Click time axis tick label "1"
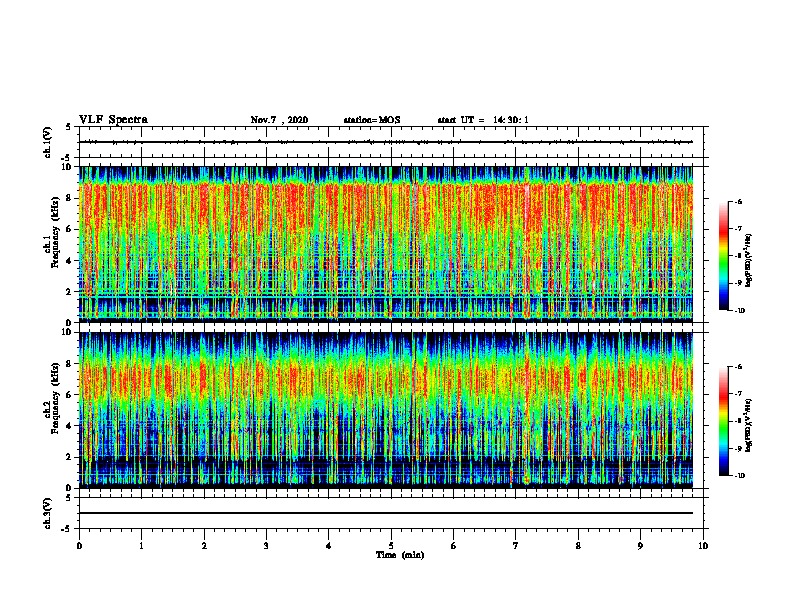The width and height of the screenshot is (792, 612). [141, 545]
